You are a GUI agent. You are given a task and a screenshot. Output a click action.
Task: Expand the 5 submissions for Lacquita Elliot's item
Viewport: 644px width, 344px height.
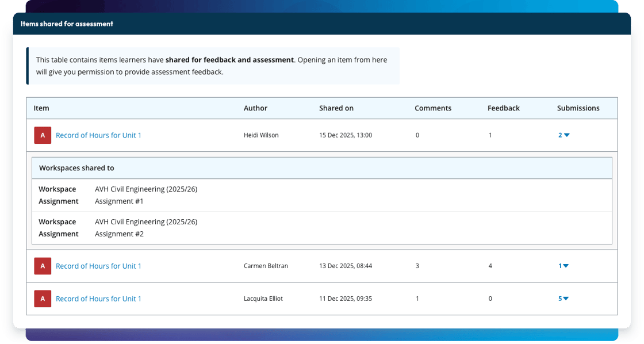click(562, 299)
